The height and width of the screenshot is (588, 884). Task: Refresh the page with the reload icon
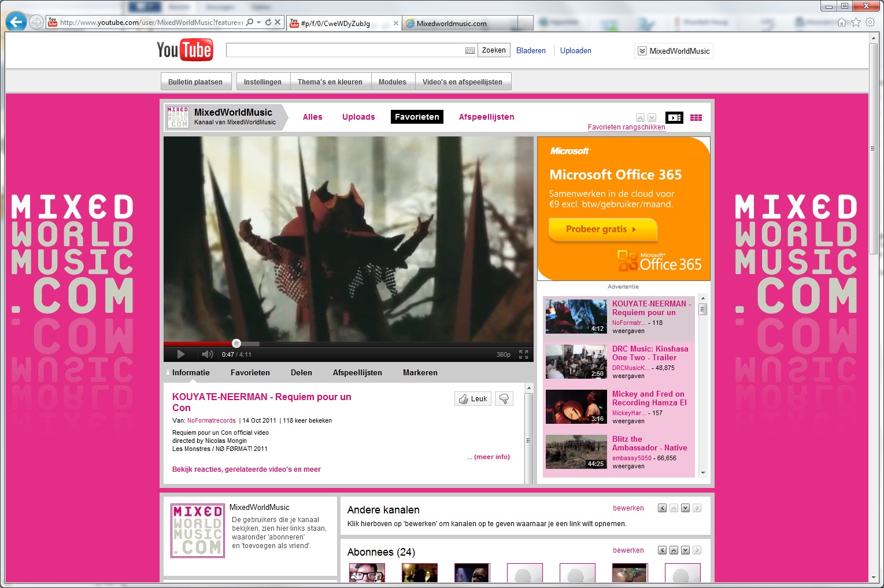click(x=268, y=23)
